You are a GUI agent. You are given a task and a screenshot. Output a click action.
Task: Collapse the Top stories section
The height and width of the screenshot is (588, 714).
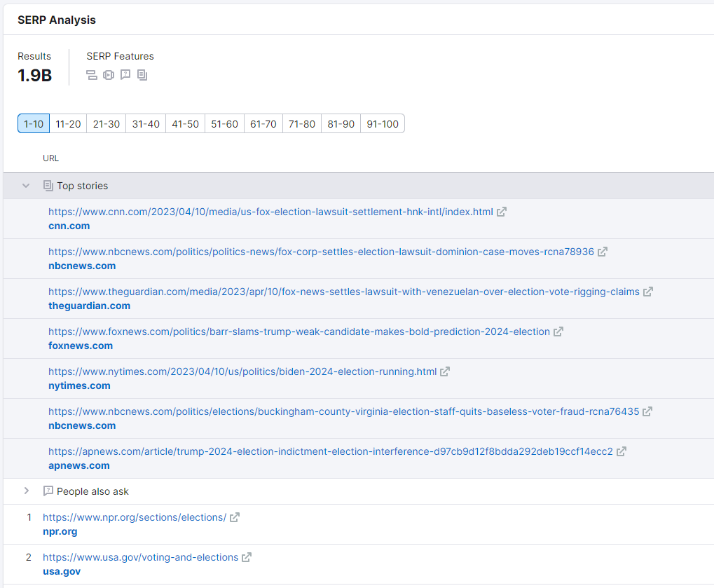26,186
